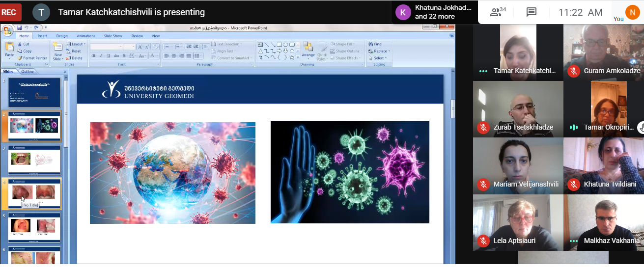Toggle Strikethrough text formatting
The image size is (644, 269).
tap(116, 55)
